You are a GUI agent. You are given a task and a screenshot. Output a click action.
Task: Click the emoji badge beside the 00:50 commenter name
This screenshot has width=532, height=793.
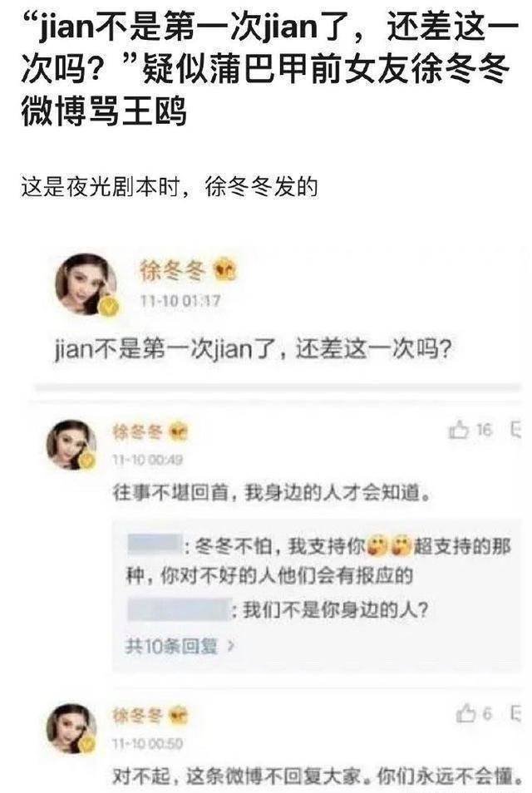tap(178, 717)
